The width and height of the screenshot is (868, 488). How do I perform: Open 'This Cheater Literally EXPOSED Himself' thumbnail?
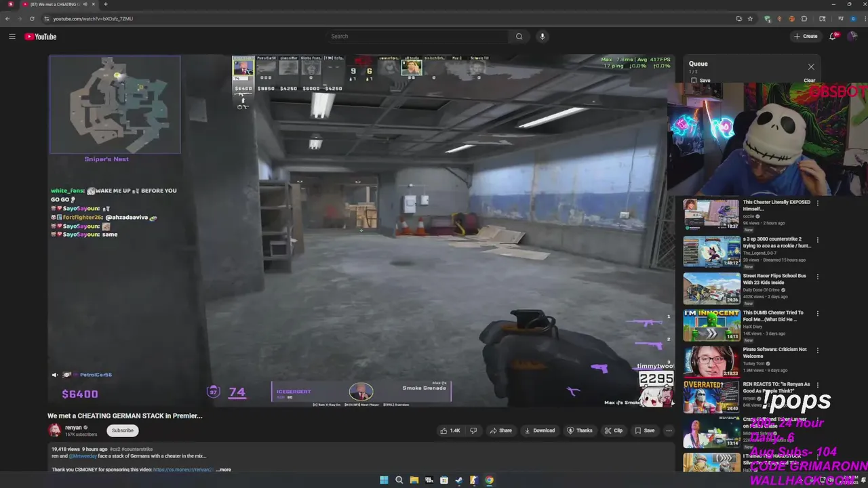[711, 214]
